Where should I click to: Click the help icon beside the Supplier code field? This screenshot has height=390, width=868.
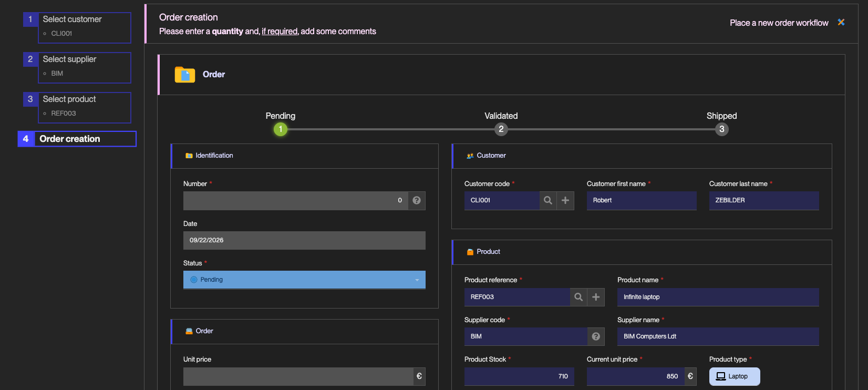click(x=596, y=336)
